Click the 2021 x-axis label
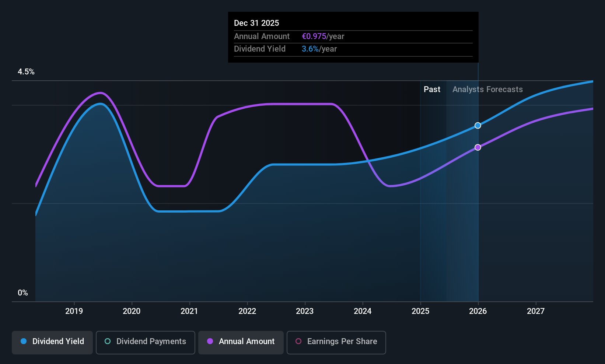 pyautogui.click(x=189, y=311)
